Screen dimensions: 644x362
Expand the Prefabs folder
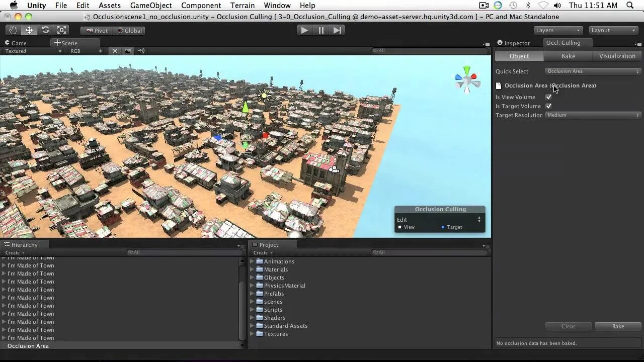tap(253, 294)
